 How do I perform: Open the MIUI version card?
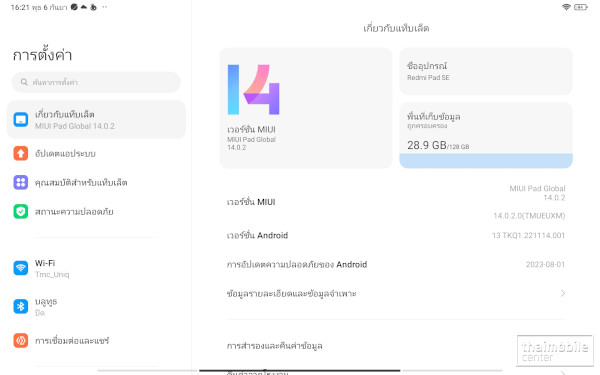tap(306, 108)
